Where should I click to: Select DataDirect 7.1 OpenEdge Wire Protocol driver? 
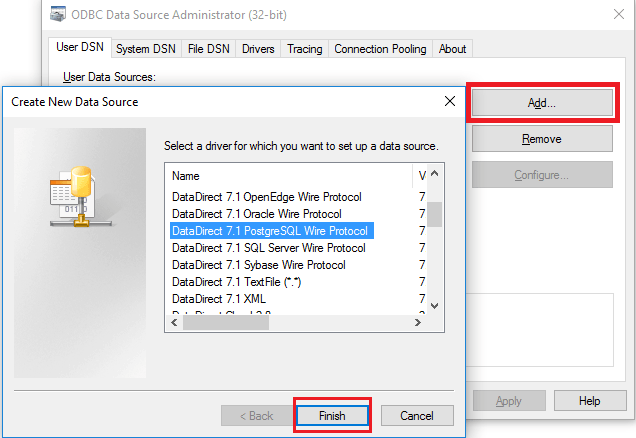point(266,197)
